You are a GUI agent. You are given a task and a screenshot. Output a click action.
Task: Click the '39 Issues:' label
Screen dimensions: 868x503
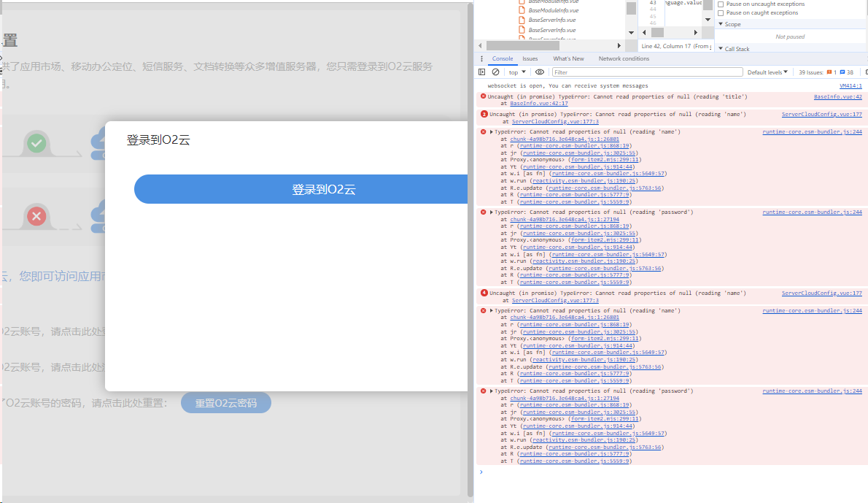pos(811,72)
